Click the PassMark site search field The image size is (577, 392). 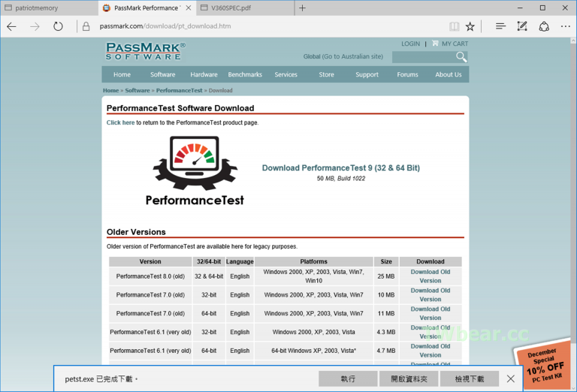coord(423,57)
